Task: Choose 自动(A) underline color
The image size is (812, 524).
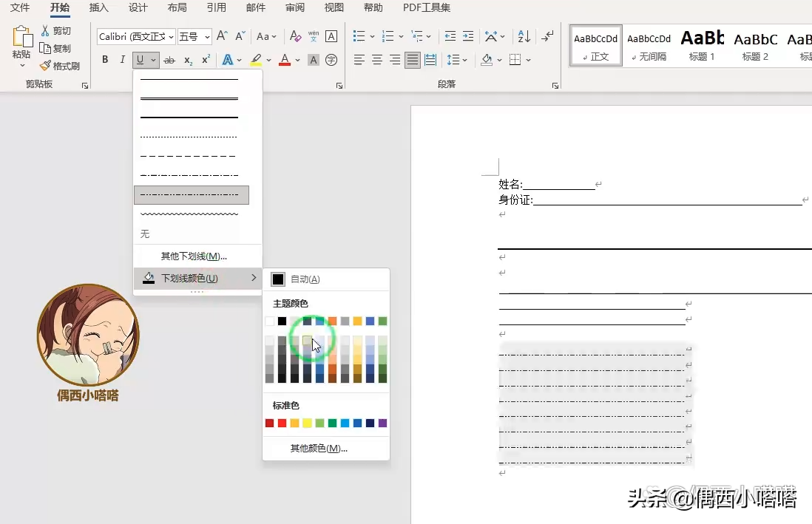Action: 326,279
